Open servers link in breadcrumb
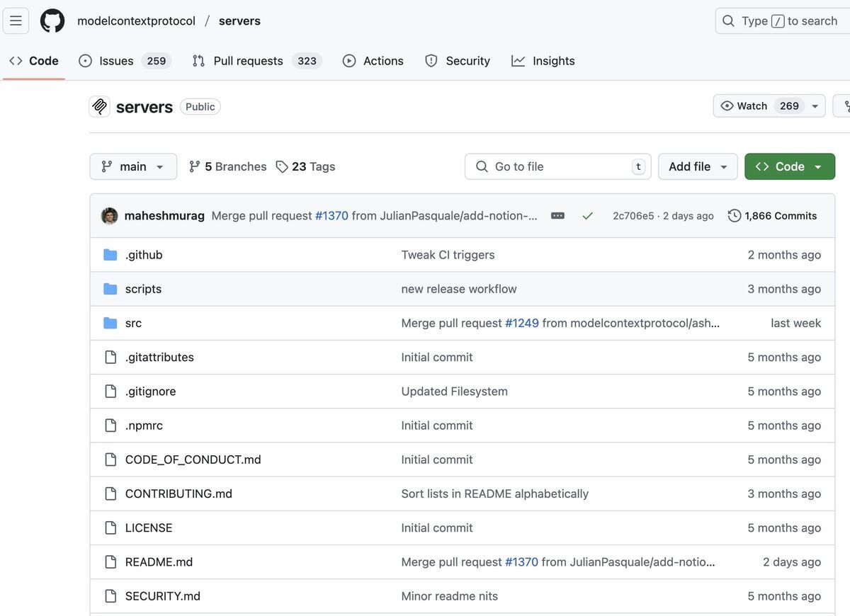 pyautogui.click(x=239, y=21)
